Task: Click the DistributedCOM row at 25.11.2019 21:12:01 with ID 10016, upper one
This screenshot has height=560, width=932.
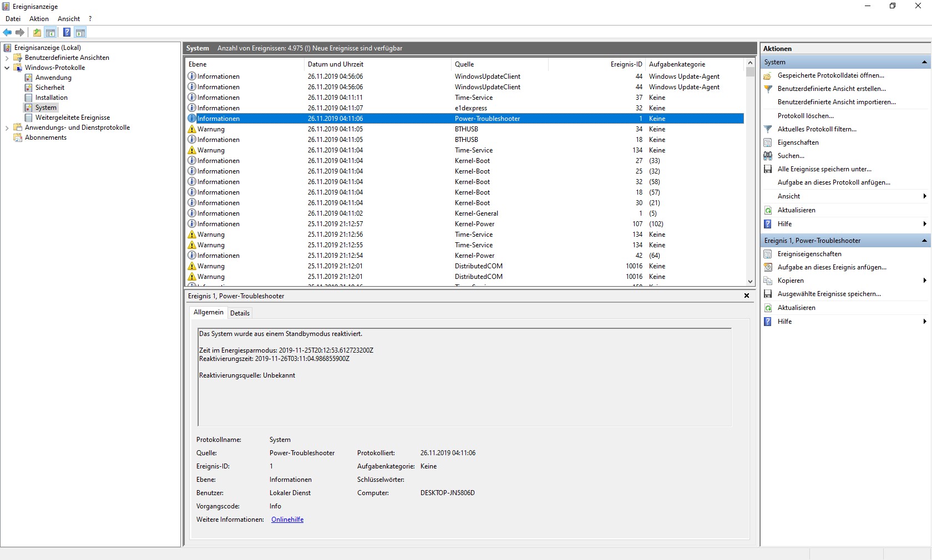Action: (465, 266)
